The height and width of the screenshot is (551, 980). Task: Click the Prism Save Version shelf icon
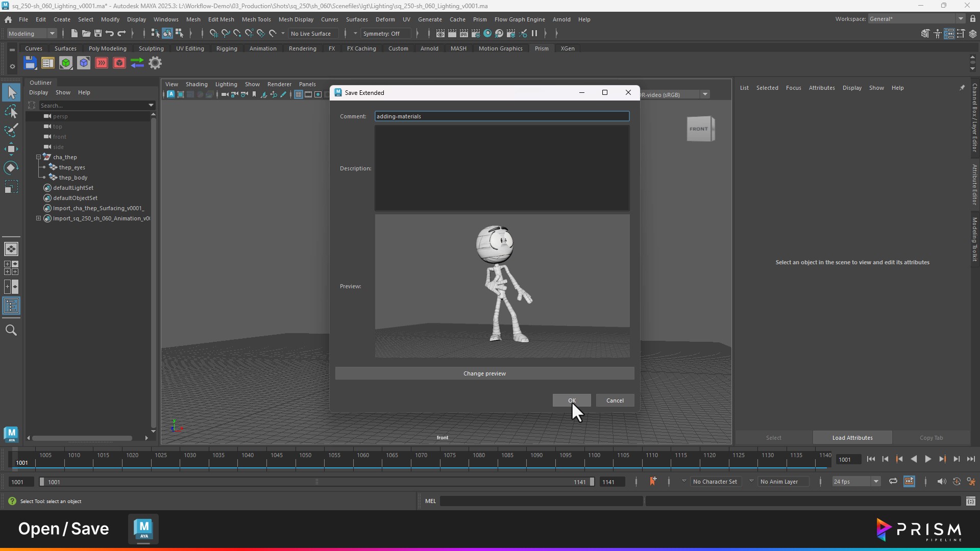(x=30, y=63)
